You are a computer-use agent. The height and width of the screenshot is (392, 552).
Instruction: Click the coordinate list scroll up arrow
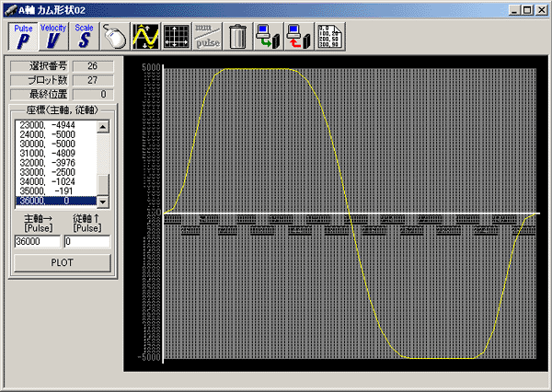coord(103,127)
